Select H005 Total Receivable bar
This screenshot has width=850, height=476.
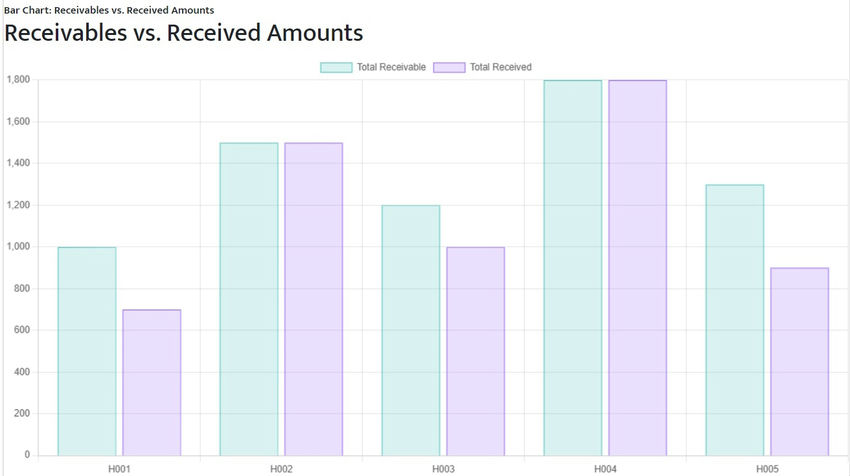point(735,320)
